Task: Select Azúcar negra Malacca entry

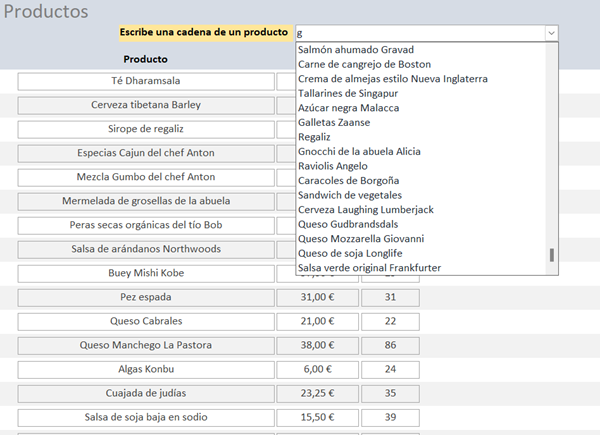Action: (x=349, y=108)
